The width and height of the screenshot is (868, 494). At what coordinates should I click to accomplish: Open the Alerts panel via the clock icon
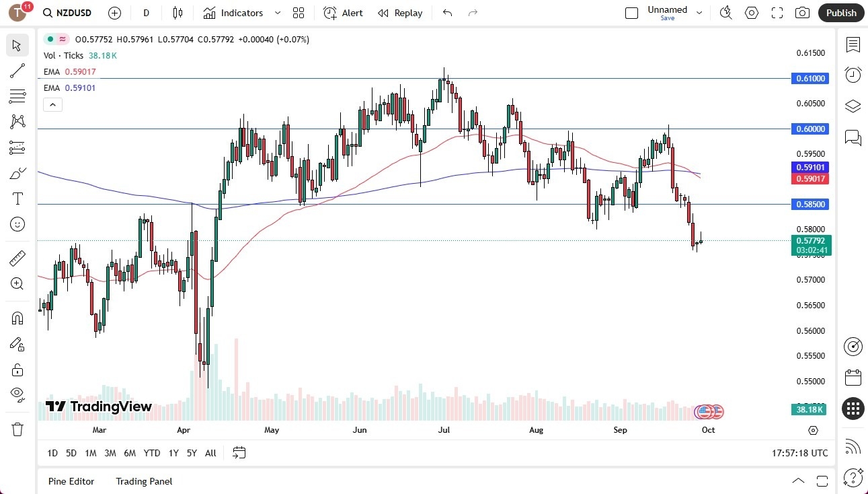tap(853, 74)
